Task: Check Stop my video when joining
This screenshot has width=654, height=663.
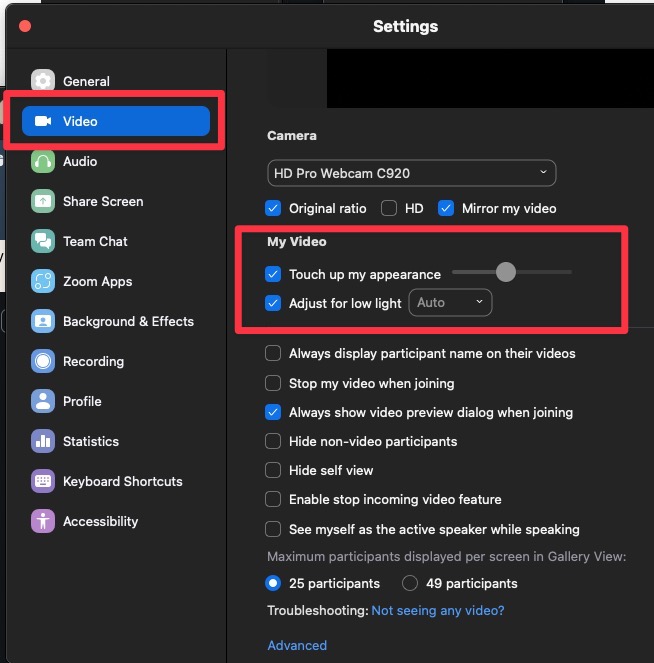Action: pos(273,383)
